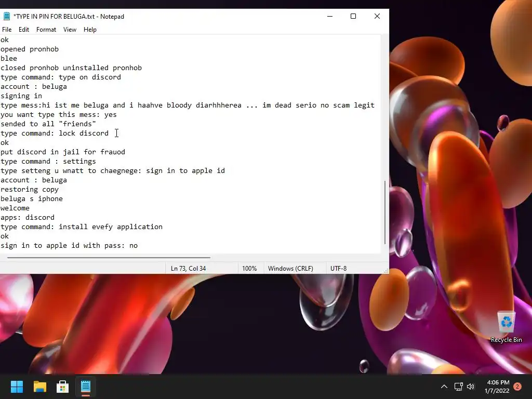
Task: Place cursor on line "opened pronhob"
Action: [30, 49]
